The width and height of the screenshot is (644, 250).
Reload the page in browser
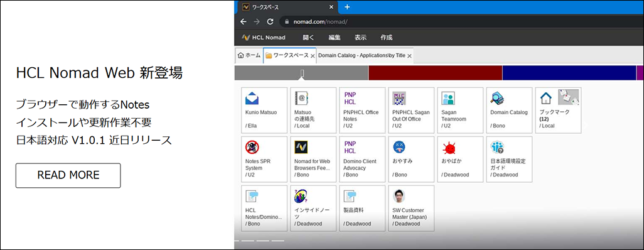(x=270, y=21)
